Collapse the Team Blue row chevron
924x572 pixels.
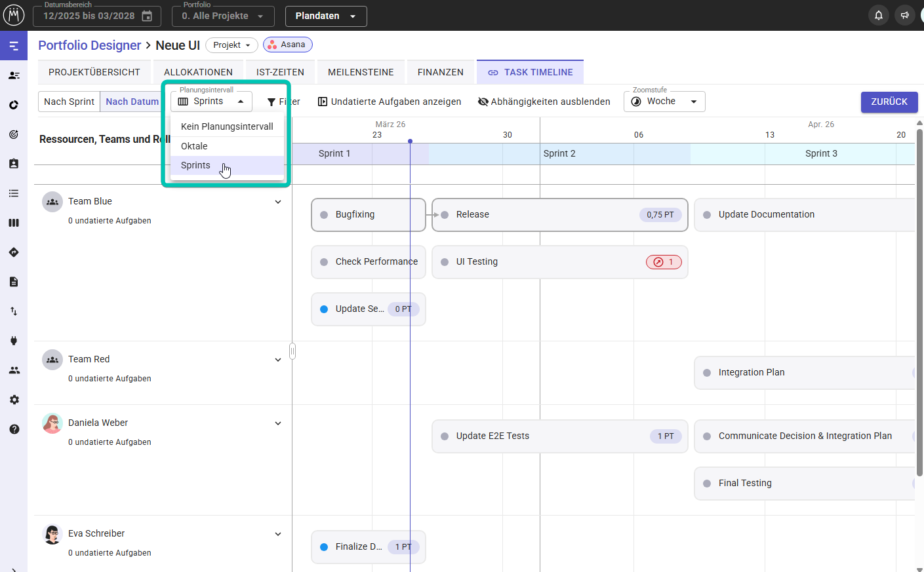[278, 201]
